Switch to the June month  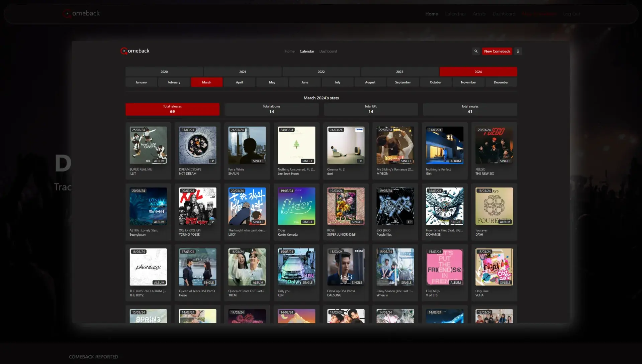(305, 82)
